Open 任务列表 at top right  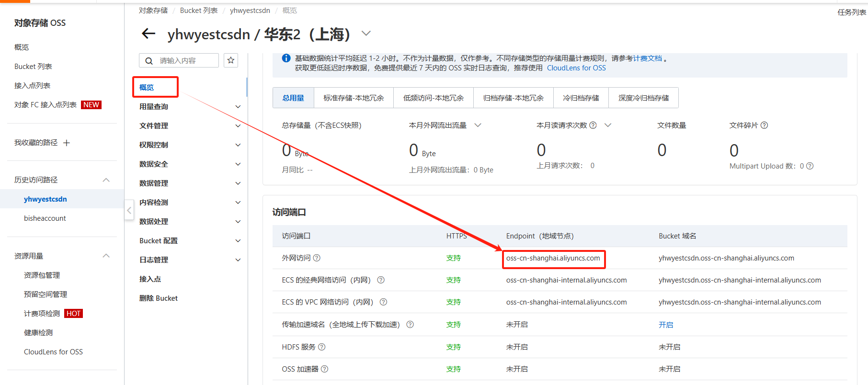pyautogui.click(x=852, y=12)
